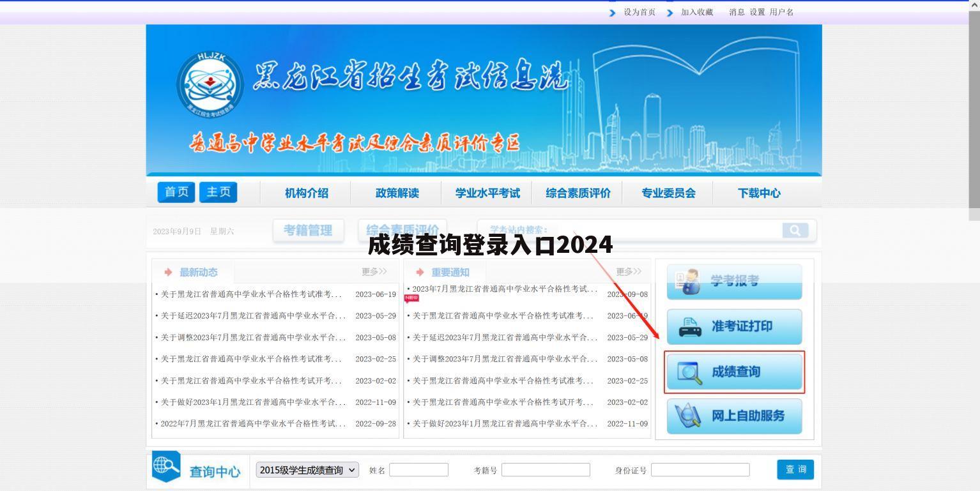
Task: Click arrow icon beside 设为首页
Action: 613,12
